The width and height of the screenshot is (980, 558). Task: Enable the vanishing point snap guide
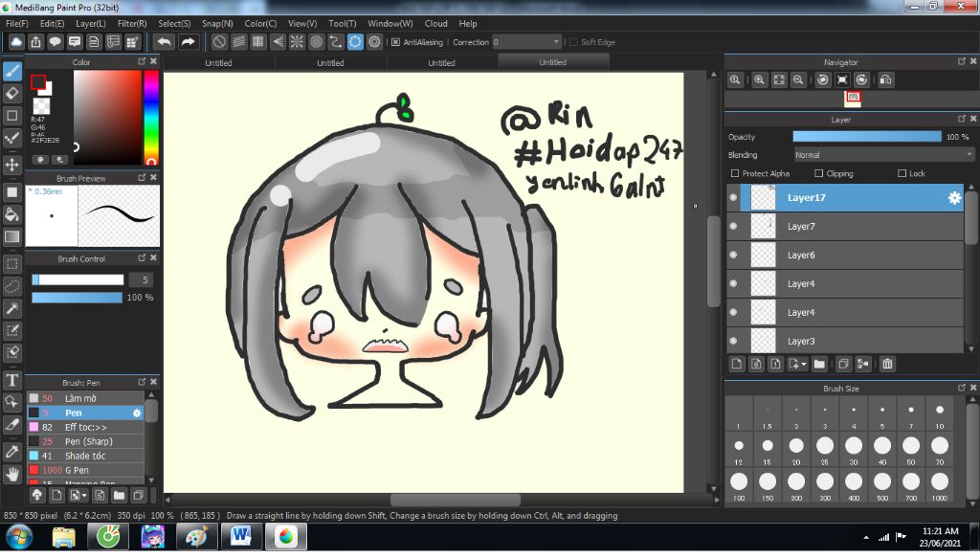(x=278, y=42)
